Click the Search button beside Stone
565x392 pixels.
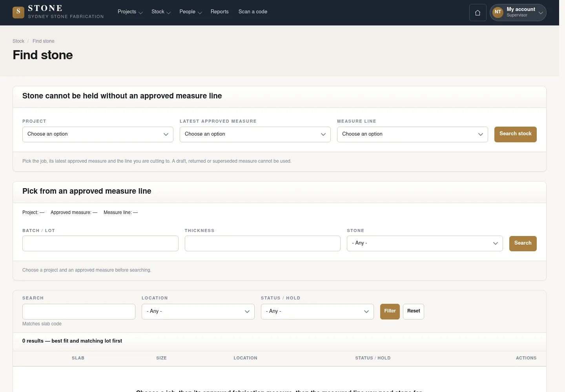[523, 243]
